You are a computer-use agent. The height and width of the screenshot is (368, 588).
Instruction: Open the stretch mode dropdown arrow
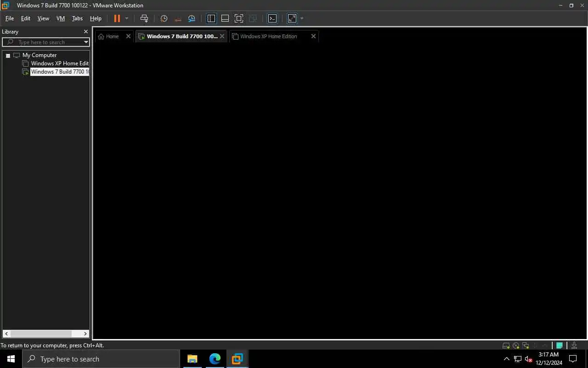click(302, 18)
